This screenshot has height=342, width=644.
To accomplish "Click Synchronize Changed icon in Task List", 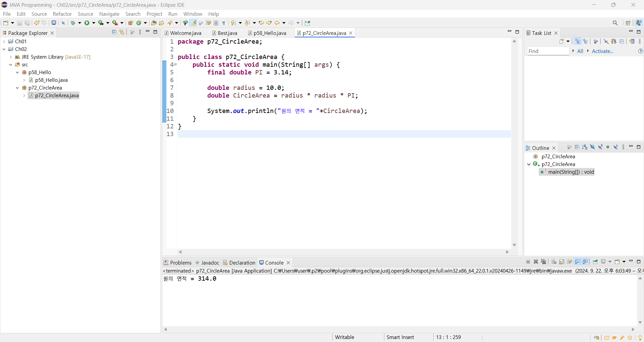I will coord(632,41).
